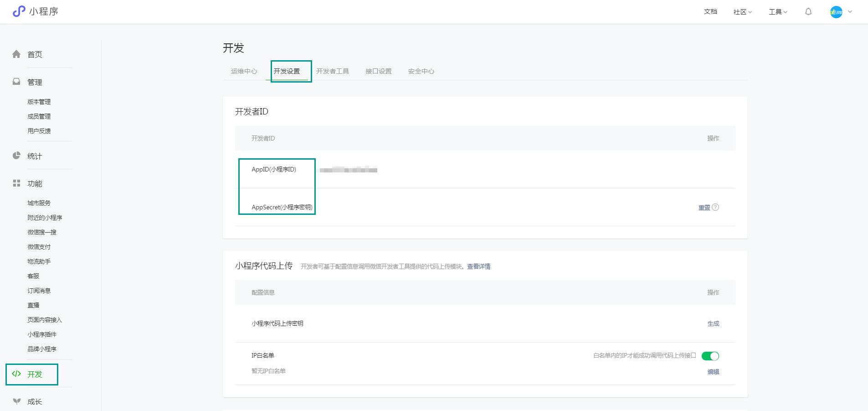The image size is (868, 411).
Task: Open the notification bell
Action: [x=808, y=12]
